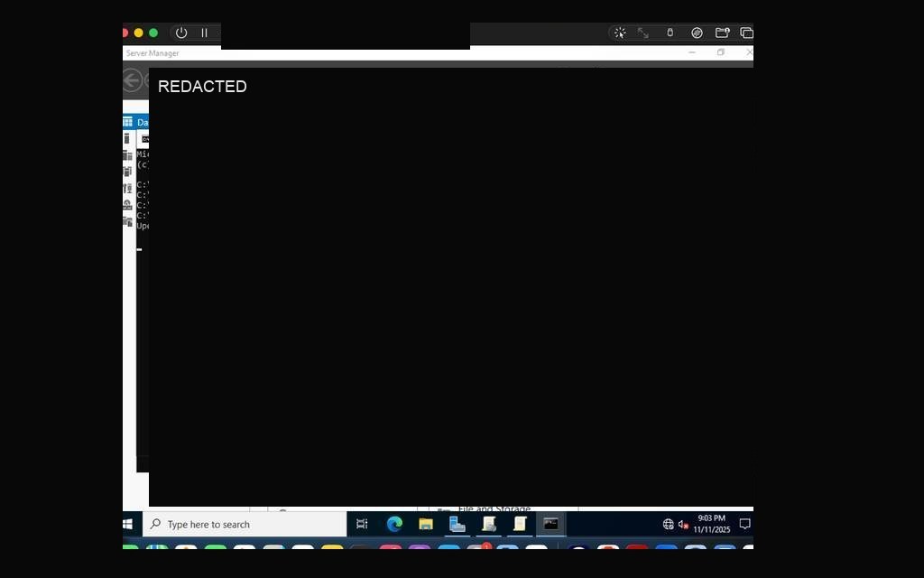Screen dimensions: 924x578
Task: Click the sidebar role icon with dial shape
Action: (x=127, y=205)
